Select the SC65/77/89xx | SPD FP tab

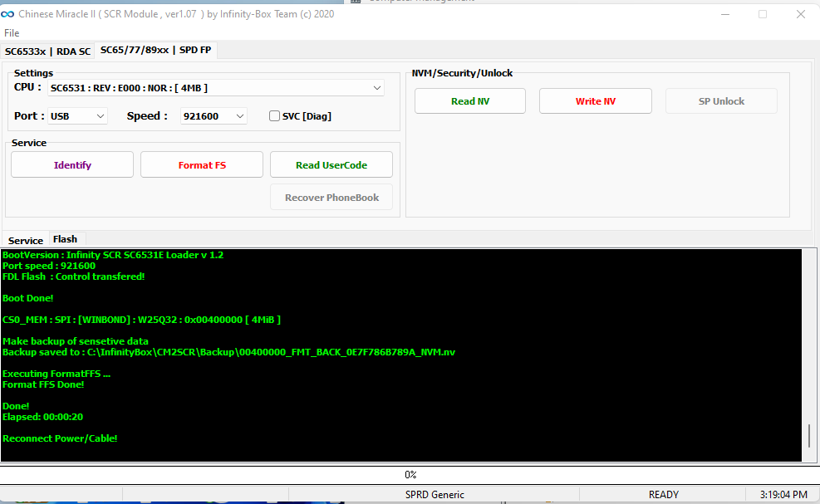(x=156, y=50)
